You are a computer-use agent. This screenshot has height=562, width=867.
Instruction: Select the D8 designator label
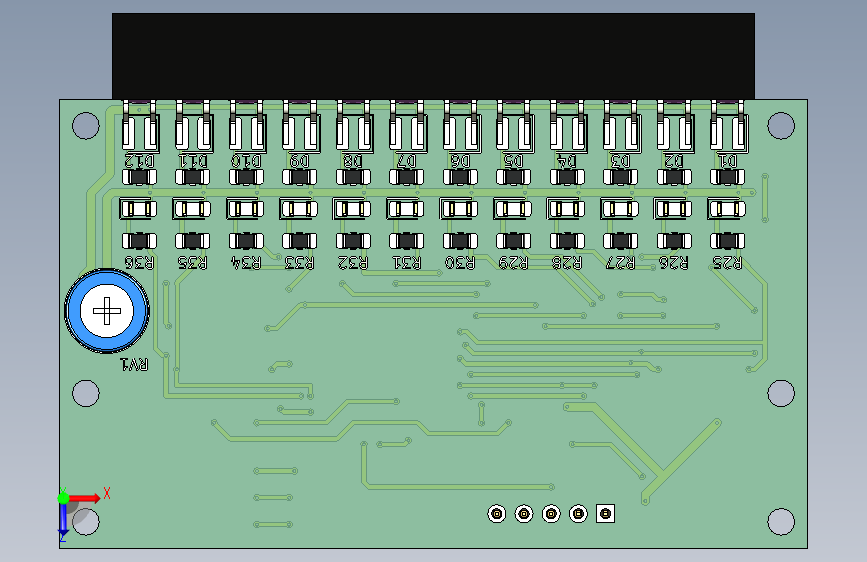click(x=353, y=161)
